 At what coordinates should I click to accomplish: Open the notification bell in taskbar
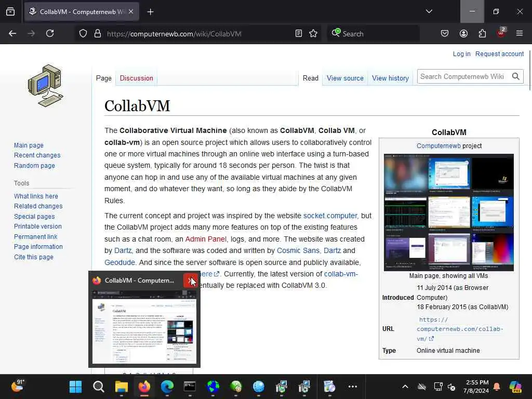pyautogui.click(x=497, y=387)
